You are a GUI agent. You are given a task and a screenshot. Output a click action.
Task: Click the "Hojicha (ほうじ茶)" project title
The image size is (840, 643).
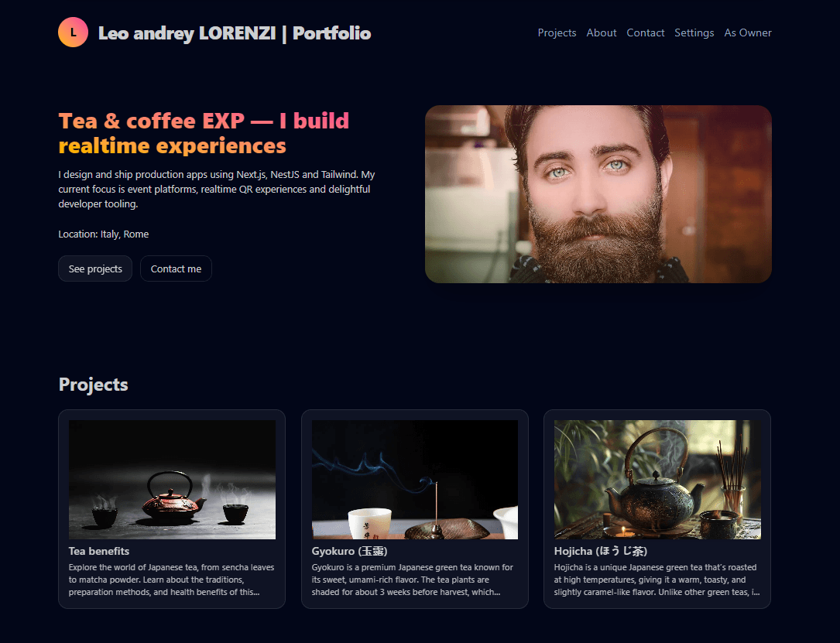click(600, 551)
